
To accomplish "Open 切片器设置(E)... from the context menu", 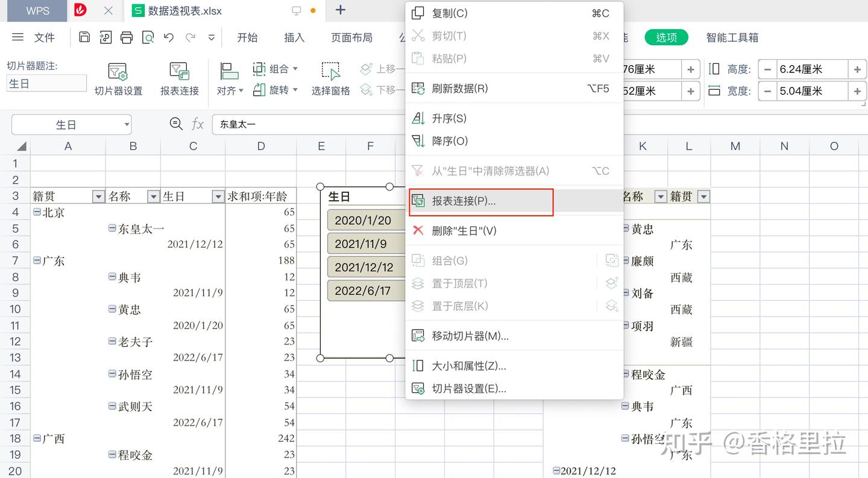I will click(x=514, y=388).
